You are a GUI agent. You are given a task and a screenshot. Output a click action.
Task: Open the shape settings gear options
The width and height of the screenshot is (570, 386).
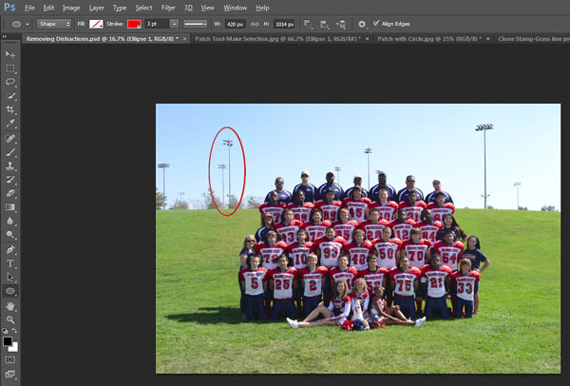tap(362, 24)
